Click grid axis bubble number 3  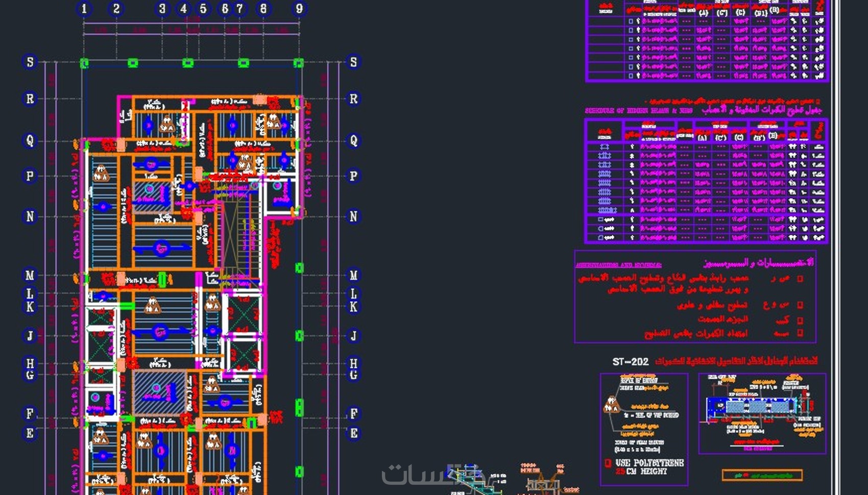162,9
